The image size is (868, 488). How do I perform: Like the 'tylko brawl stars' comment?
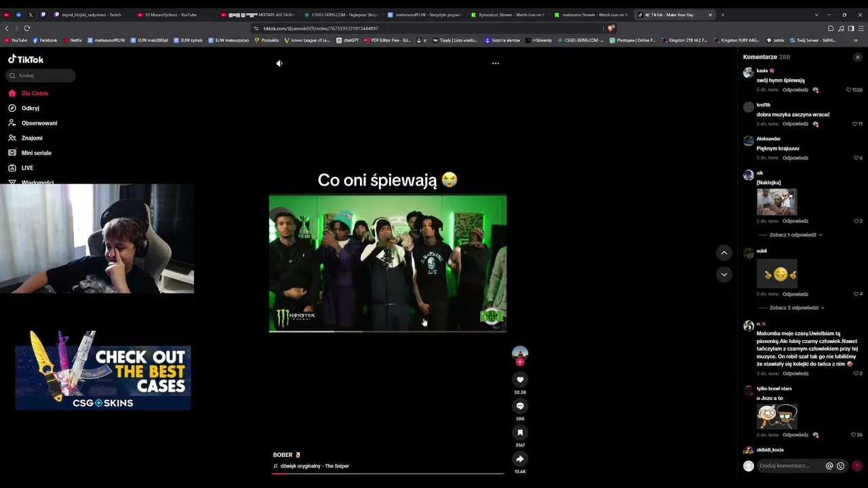pyautogui.click(x=853, y=435)
